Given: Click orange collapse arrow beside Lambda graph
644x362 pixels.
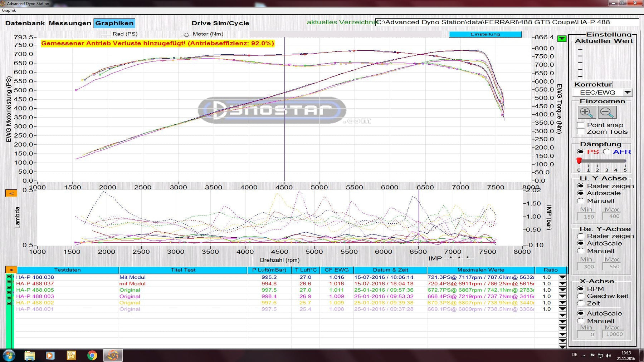Looking at the screenshot, I should click(x=11, y=193).
